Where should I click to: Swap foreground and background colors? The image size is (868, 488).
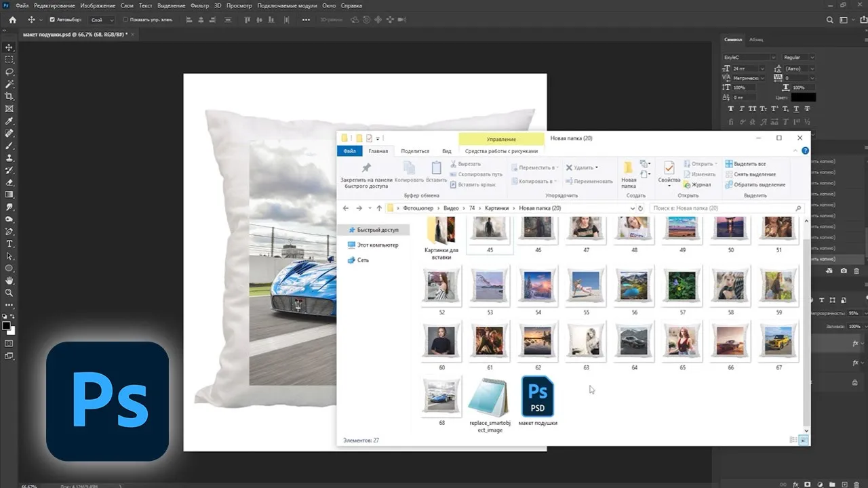click(14, 316)
